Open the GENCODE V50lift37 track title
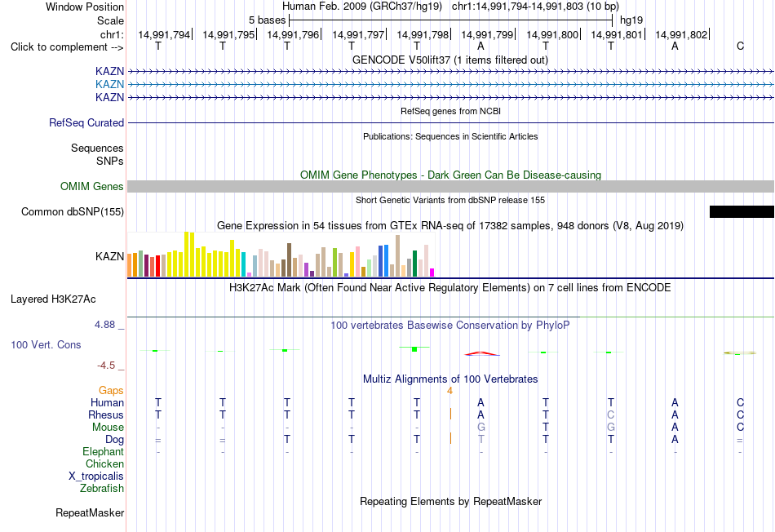Screen dimensions: 775x532 (449, 60)
